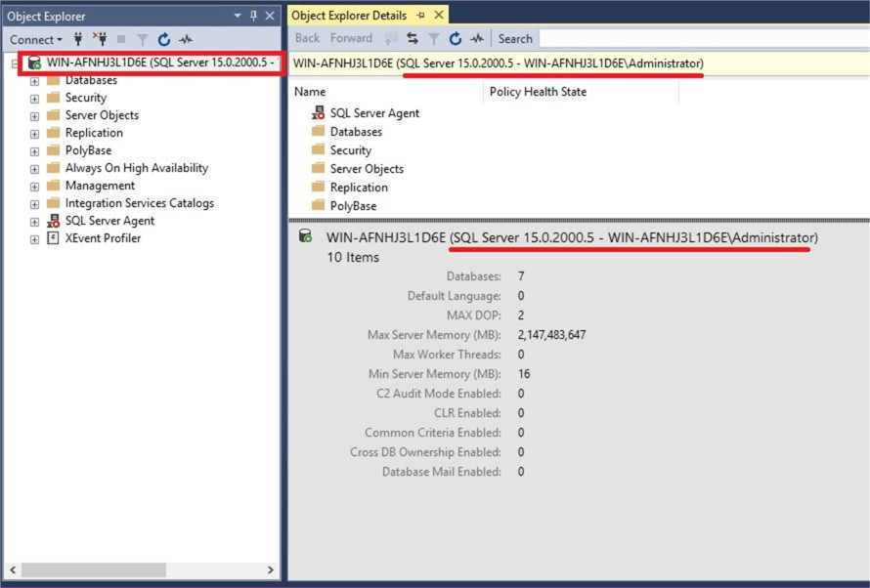The height and width of the screenshot is (588, 870).
Task: Expand the XEvent Profiler tree node
Action: click(x=34, y=239)
